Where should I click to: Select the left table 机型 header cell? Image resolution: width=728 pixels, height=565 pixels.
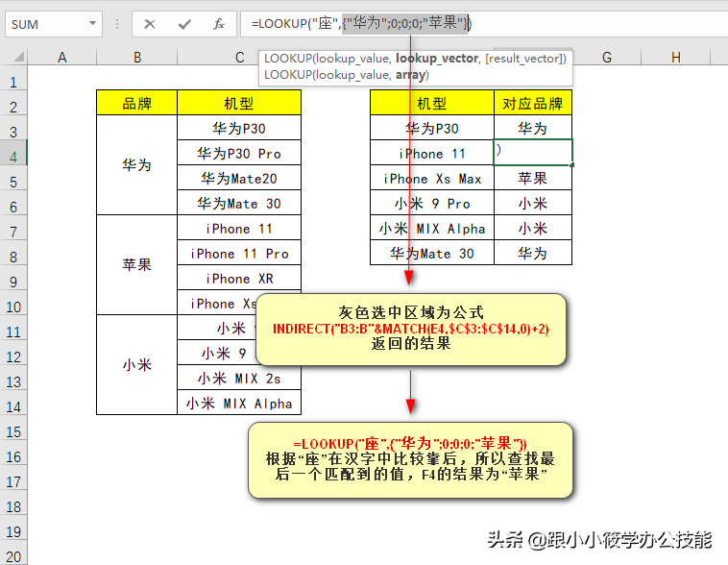[x=239, y=103]
